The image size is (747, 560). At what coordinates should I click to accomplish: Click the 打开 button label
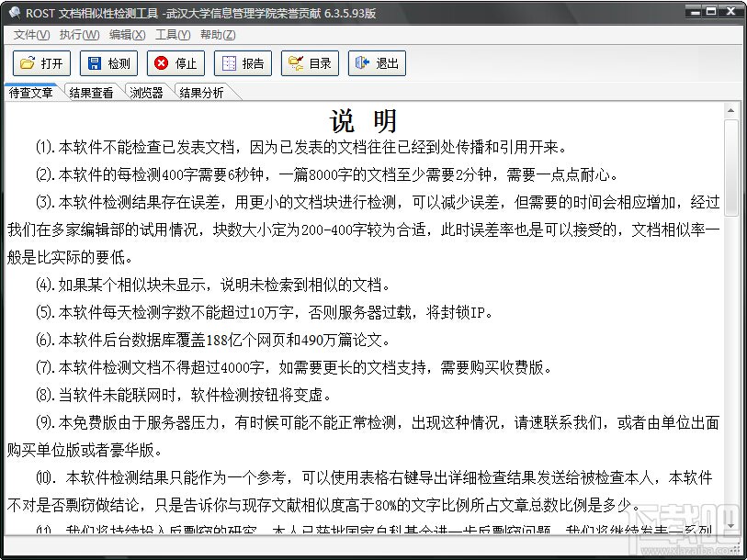click(51, 63)
